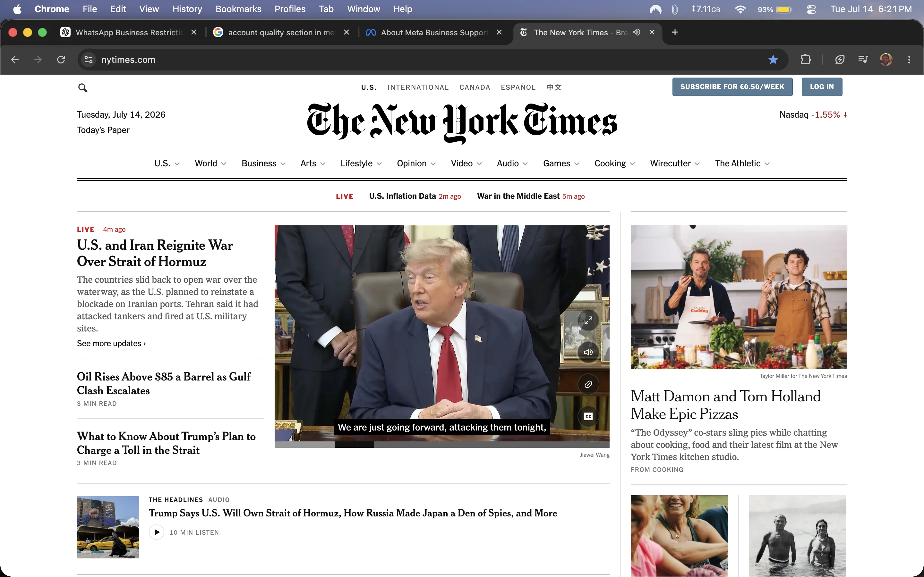Reload the page

(61, 60)
